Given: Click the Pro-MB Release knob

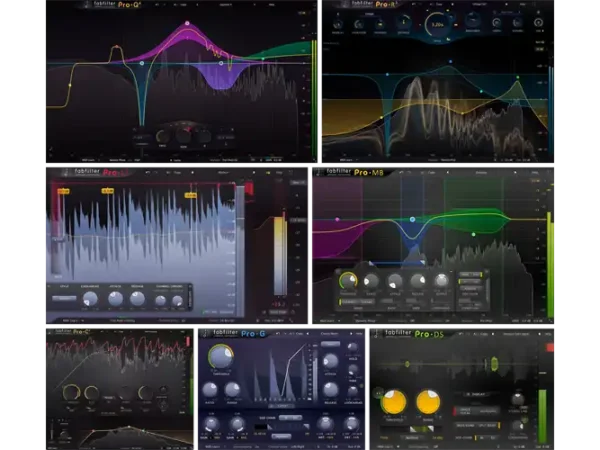Looking at the screenshot, I should [x=417, y=281].
